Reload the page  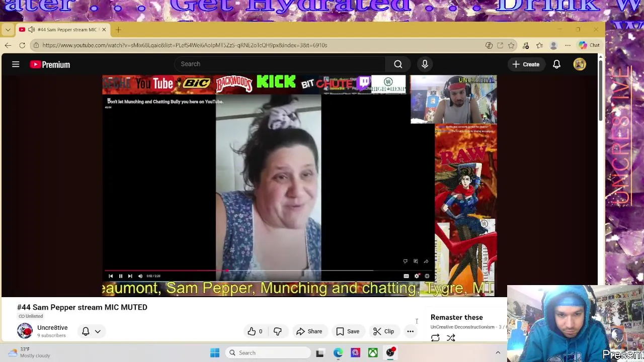[x=22, y=45]
